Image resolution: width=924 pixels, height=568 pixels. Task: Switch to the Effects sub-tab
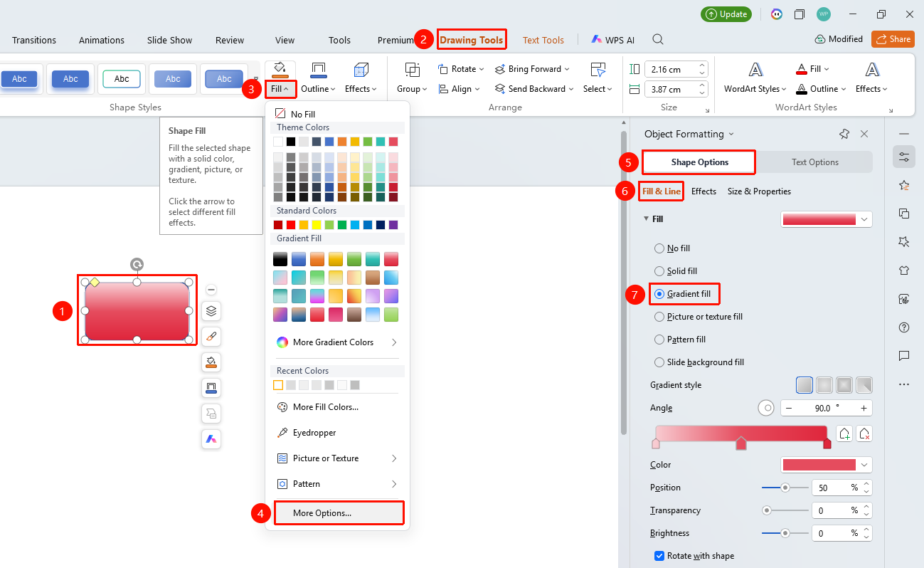703,191
